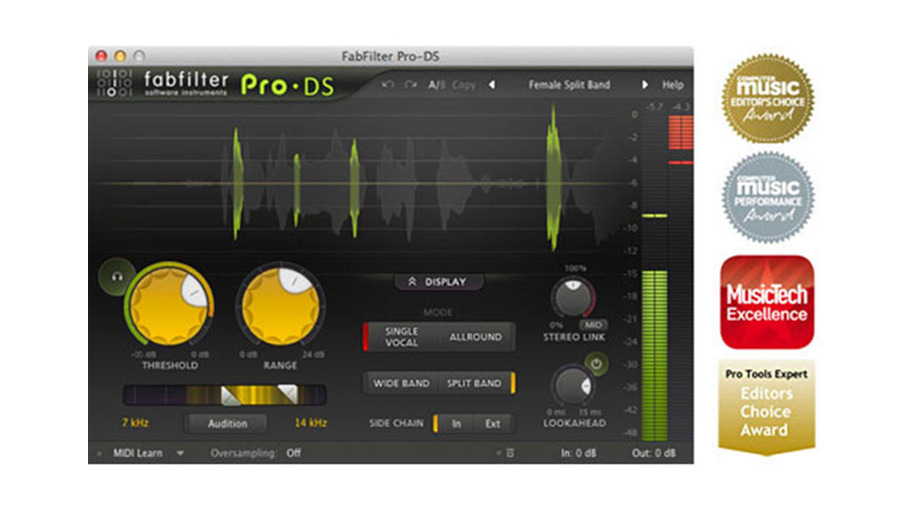Set side chain to Ext
Screen dimensions: 900x511
(x=492, y=424)
